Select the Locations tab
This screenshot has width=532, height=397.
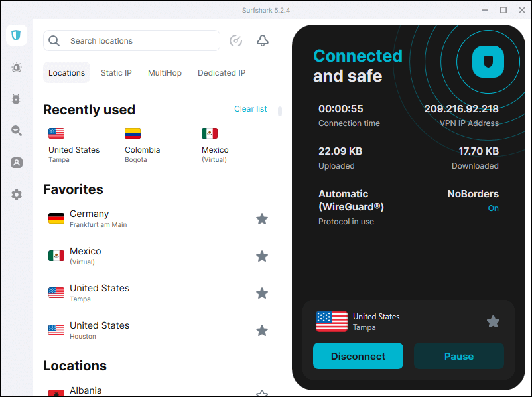tap(66, 72)
